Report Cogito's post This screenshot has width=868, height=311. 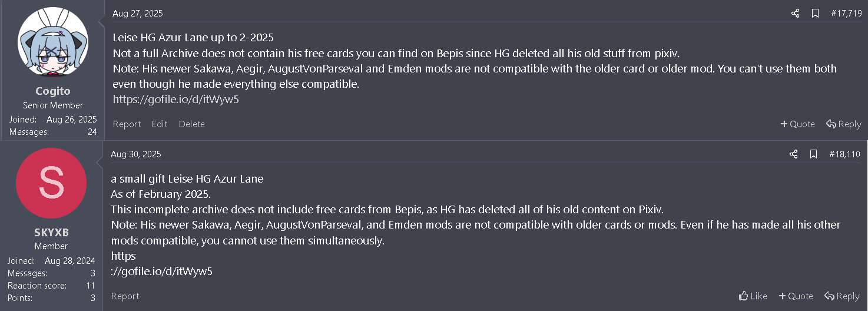pyautogui.click(x=127, y=124)
